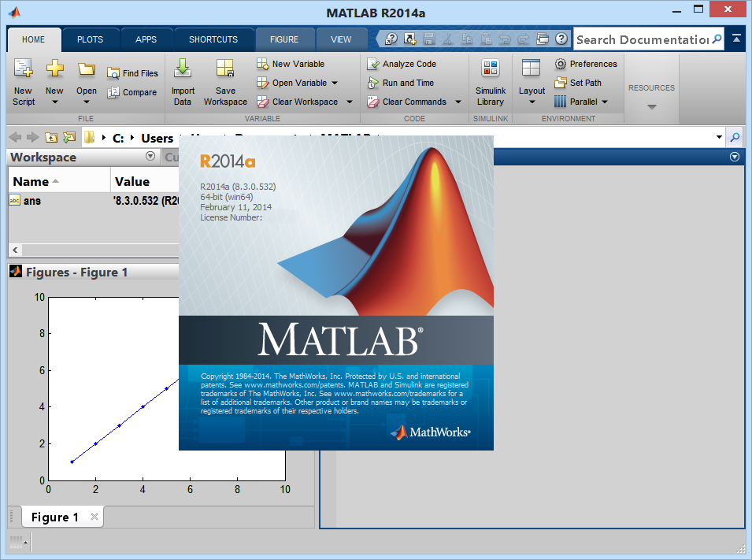
Task: Expand the Resources section
Action: click(651, 107)
